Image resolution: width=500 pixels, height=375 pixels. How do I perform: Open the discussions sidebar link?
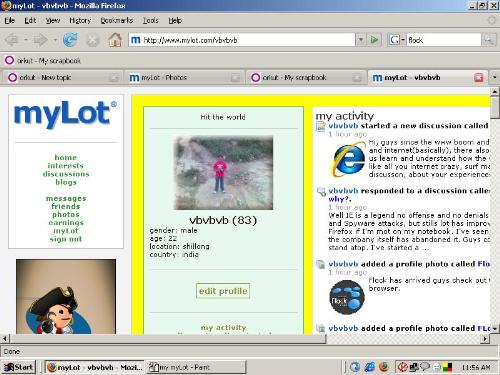(66, 174)
